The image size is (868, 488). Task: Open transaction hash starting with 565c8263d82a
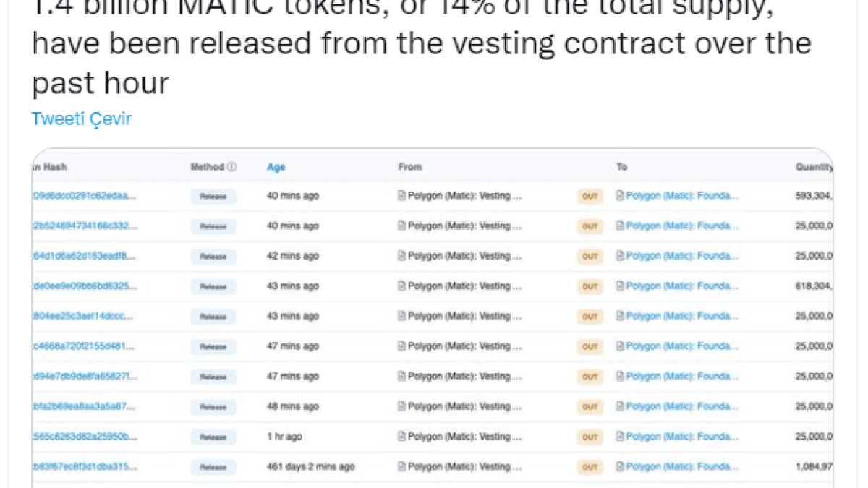point(84,437)
